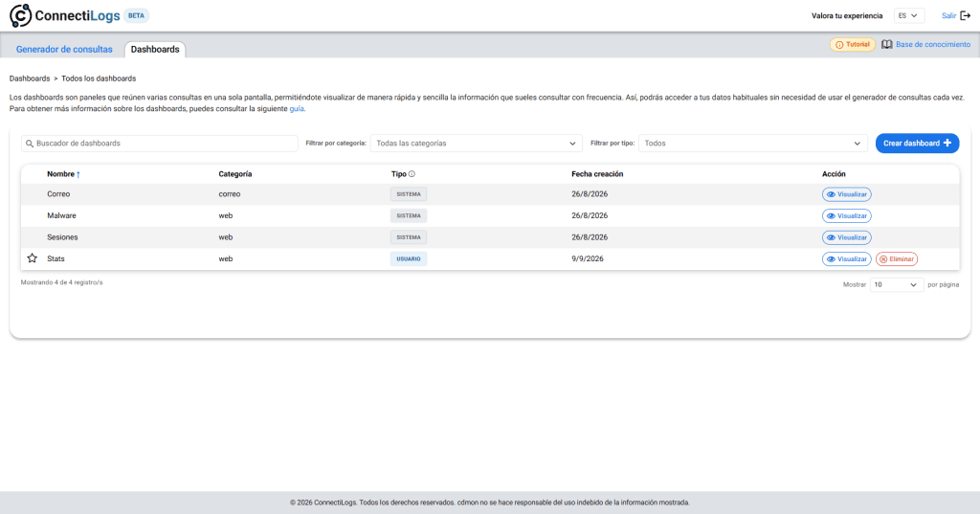This screenshot has width=980, height=514.
Task: Click Todos los dashboards breadcrumb
Action: point(99,78)
